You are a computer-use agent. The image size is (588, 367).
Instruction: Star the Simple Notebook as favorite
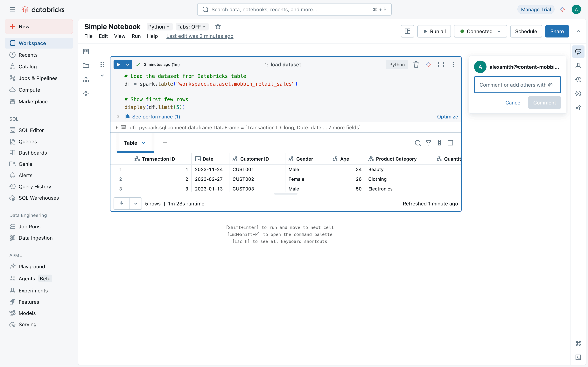pos(218,26)
